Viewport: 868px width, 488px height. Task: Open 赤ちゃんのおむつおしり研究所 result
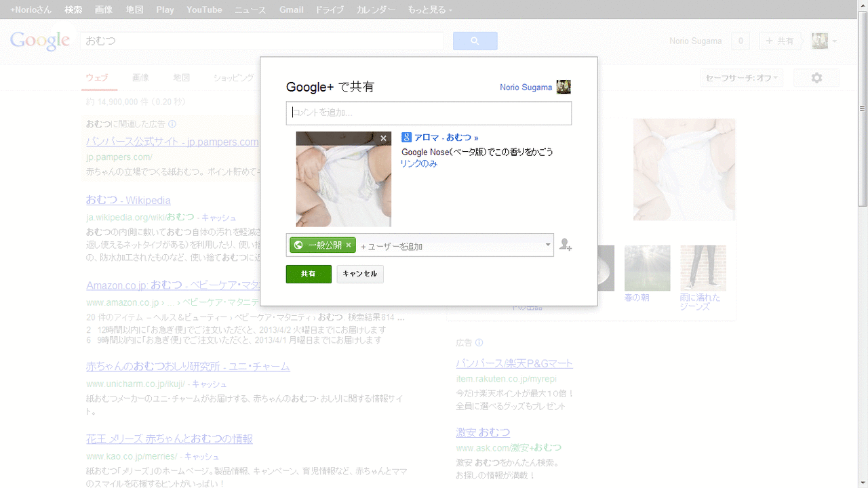(x=188, y=367)
